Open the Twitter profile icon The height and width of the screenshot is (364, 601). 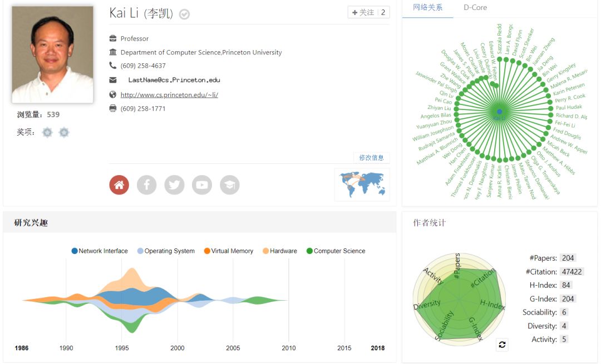(174, 185)
